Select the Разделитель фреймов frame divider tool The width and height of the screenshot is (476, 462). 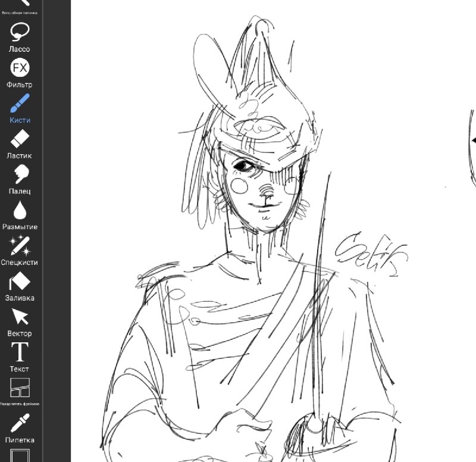[20, 392]
